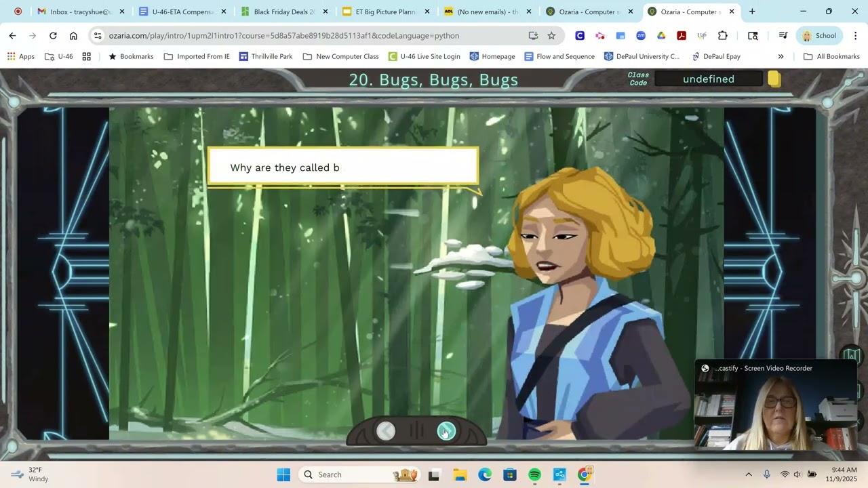The image size is (868, 488).
Task: Open the Windows Start menu
Action: click(x=283, y=474)
